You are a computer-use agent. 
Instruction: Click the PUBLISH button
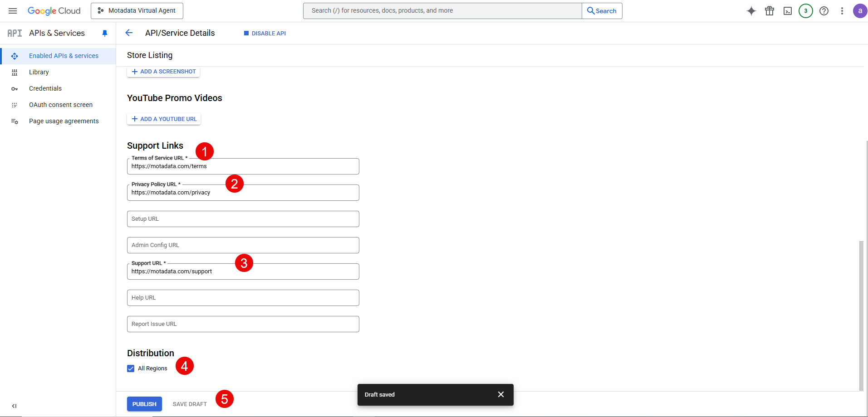(144, 403)
